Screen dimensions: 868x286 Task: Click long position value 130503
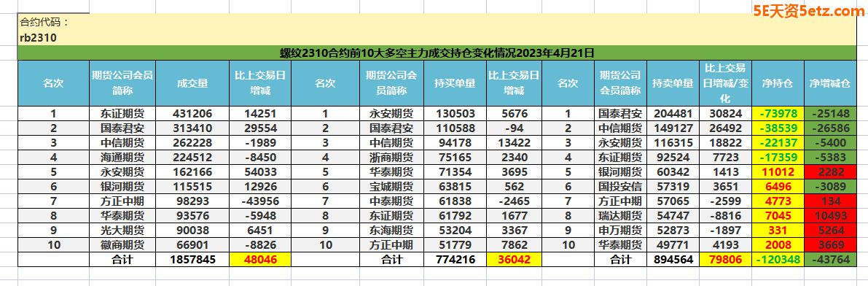coord(455,114)
